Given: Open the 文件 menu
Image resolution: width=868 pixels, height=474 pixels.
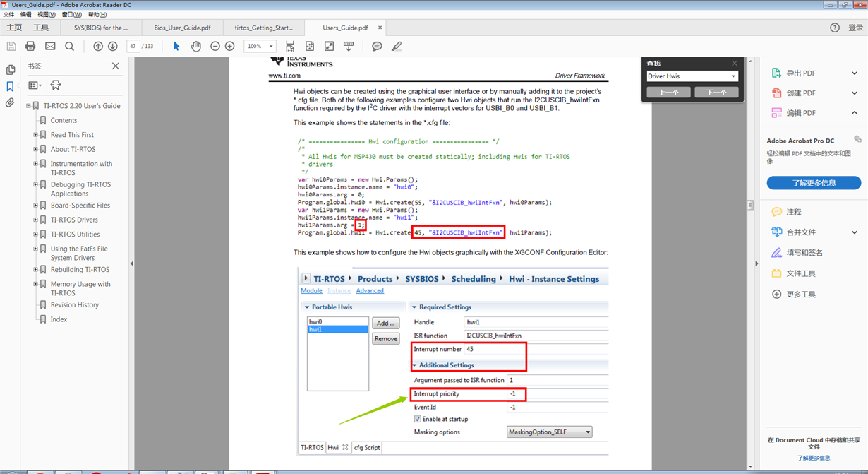Looking at the screenshot, I should pyautogui.click(x=8, y=14).
